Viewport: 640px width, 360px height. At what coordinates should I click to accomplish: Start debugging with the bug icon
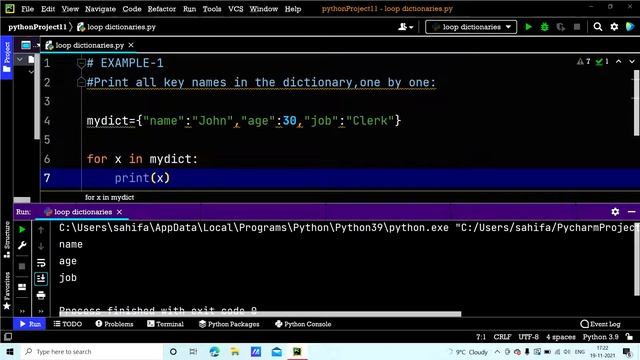pyautogui.click(x=544, y=27)
